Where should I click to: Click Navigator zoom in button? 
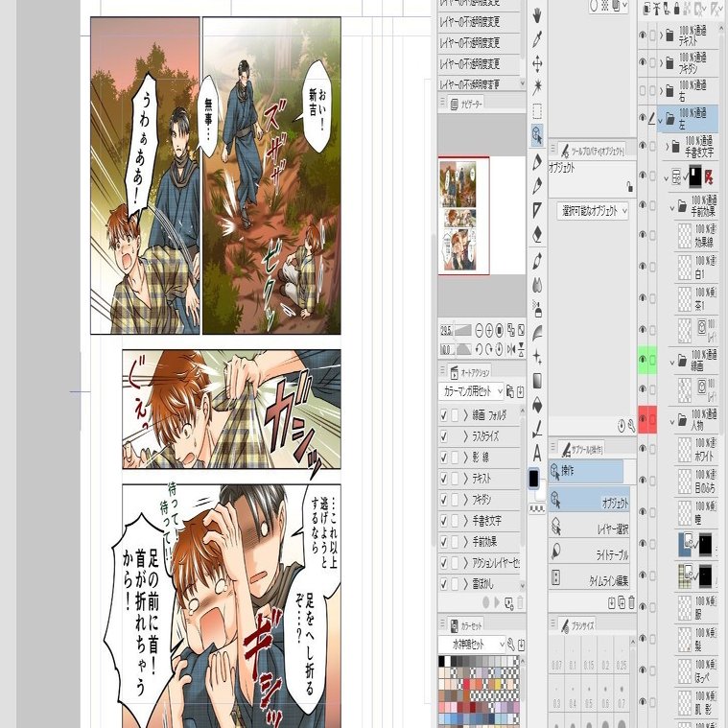coord(489,331)
